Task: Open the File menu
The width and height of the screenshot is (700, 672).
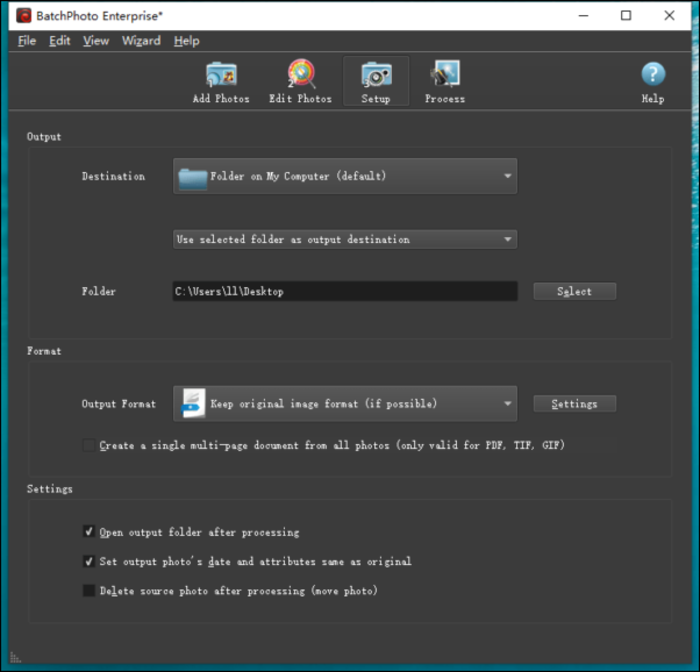Action: 27,41
